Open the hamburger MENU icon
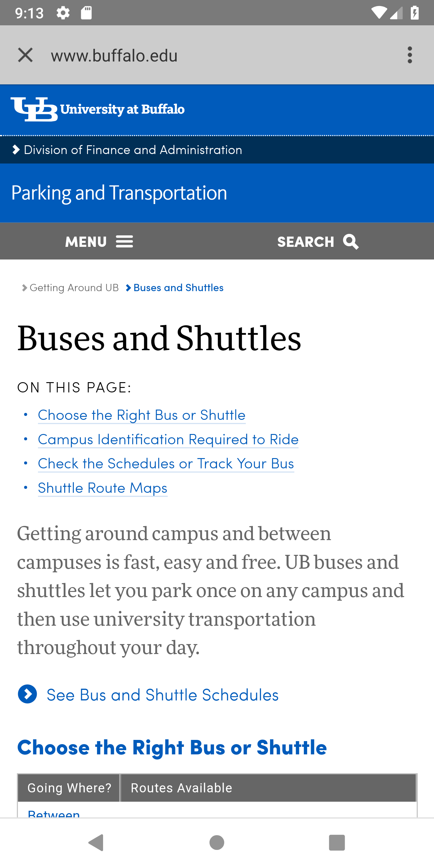Image resolution: width=434 pixels, height=868 pixels. click(x=124, y=242)
